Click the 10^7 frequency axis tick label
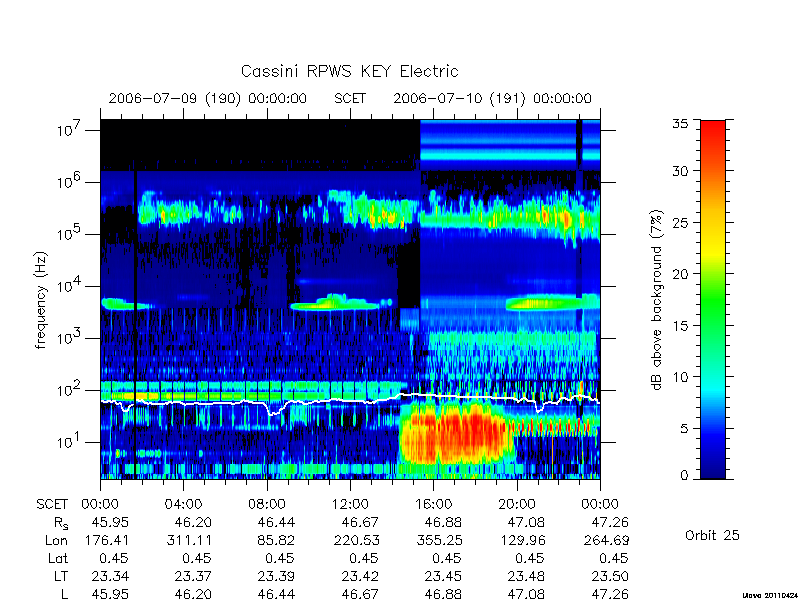 (x=70, y=129)
